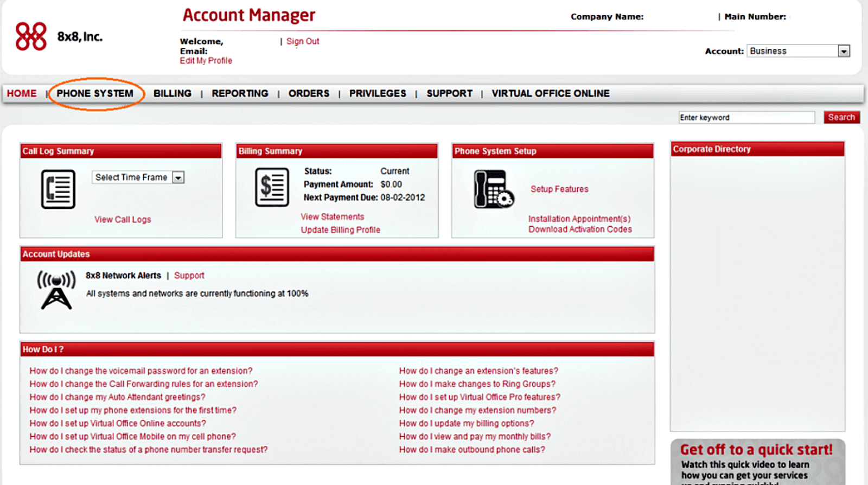Open View Call Logs link
868x485 pixels.
click(x=123, y=219)
